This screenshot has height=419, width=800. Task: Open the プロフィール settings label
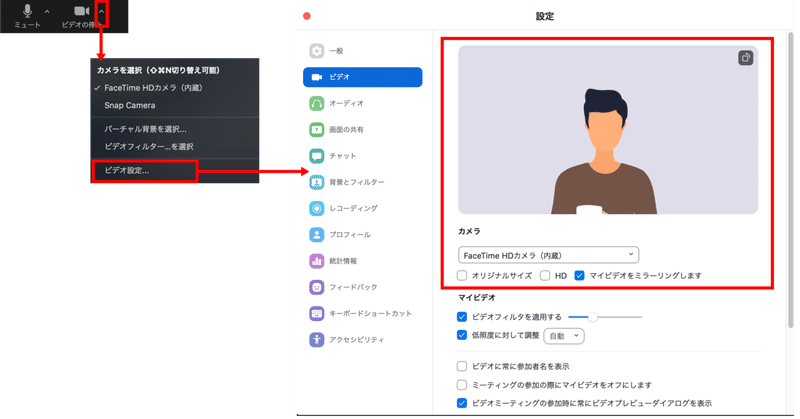coord(350,234)
